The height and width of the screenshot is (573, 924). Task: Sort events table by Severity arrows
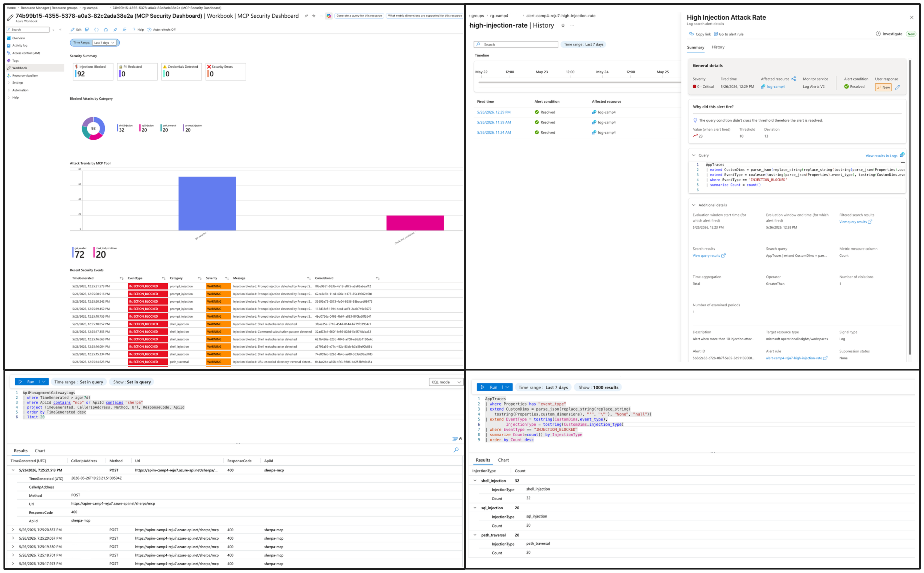coord(227,278)
